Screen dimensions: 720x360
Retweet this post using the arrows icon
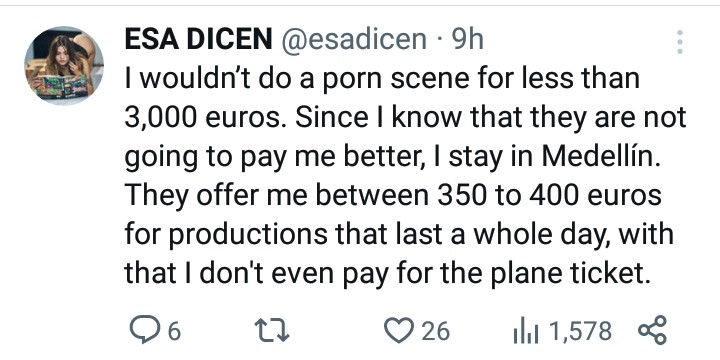(x=272, y=331)
